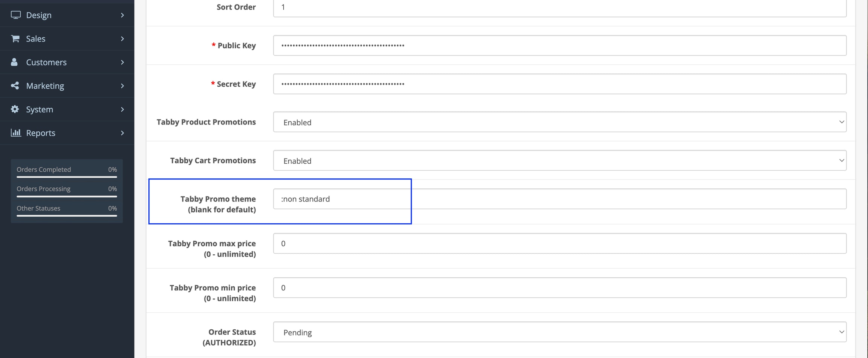Expand the Design menu chevron
868x358 pixels.
click(122, 15)
